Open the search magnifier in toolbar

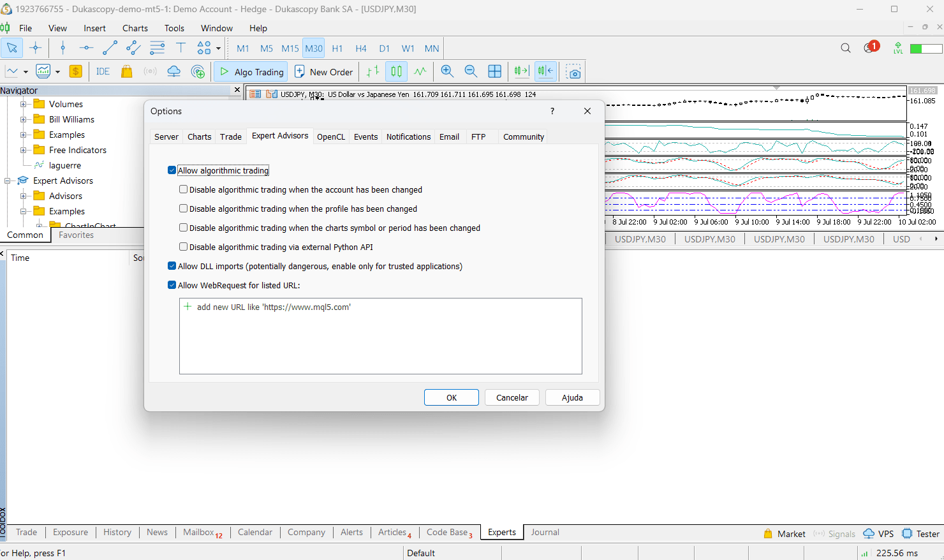[846, 48]
